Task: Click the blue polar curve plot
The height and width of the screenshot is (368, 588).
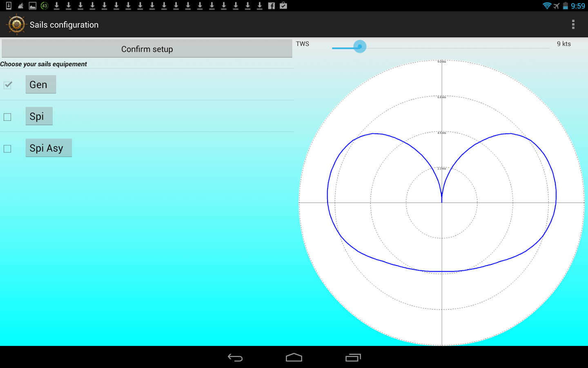Action: coord(442,203)
